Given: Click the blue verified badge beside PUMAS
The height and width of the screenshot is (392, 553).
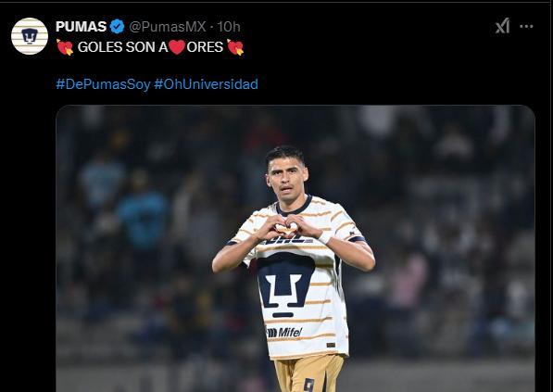Looking at the screenshot, I should click(x=117, y=27).
